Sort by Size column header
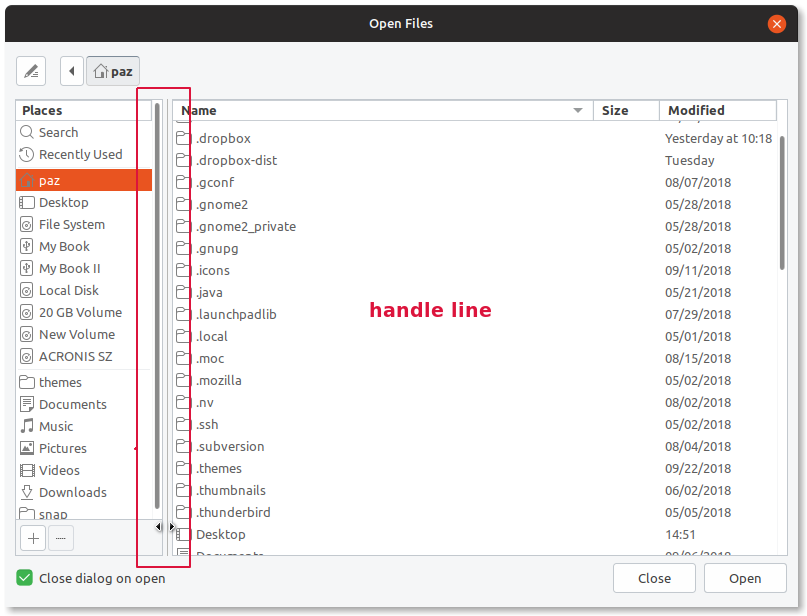The width and height of the screenshot is (807, 616). [x=626, y=110]
